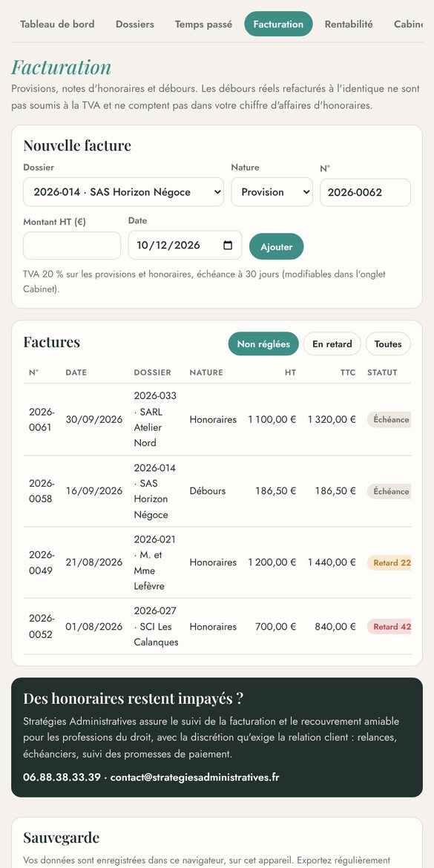Edit the invoice number field 2026-0062
Image resolution: width=434 pixels, height=868 pixels.
[x=365, y=192]
